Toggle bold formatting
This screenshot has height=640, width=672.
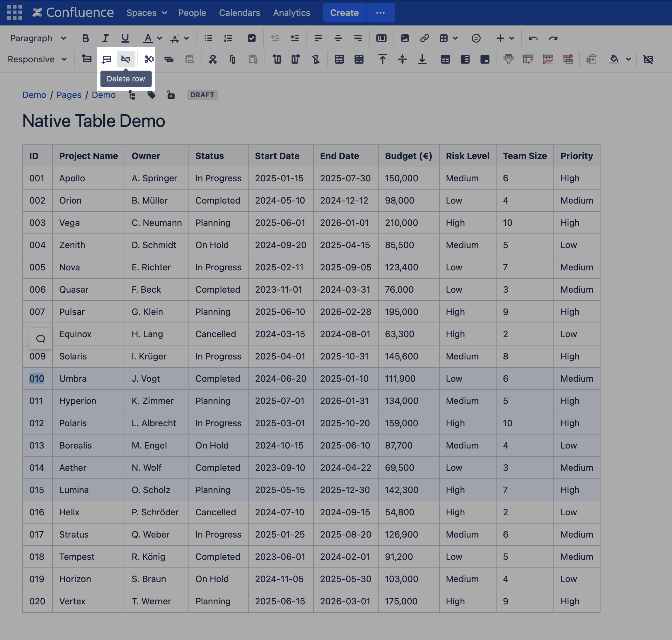(x=85, y=38)
